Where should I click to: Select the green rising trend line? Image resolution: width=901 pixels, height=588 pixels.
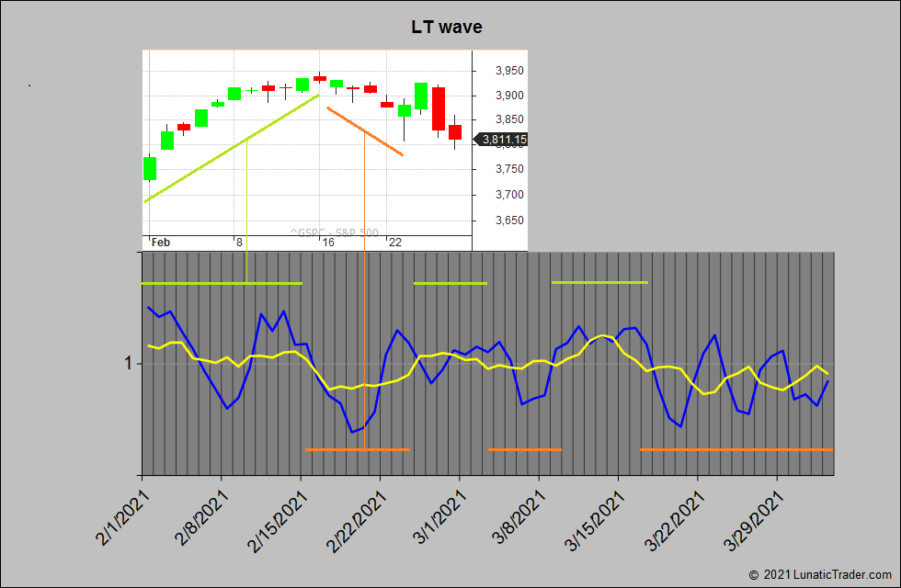pos(232,147)
